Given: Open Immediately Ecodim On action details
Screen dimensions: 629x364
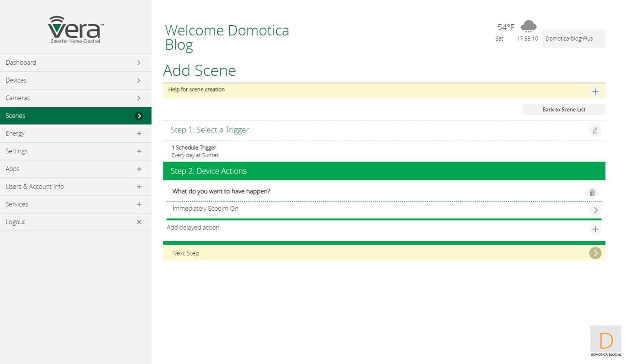Looking at the screenshot, I should click(x=595, y=210).
